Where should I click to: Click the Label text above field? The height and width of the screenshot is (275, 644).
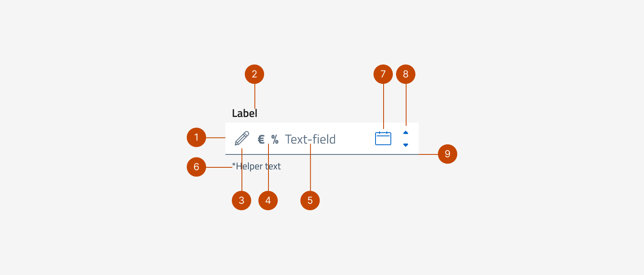pyautogui.click(x=244, y=113)
